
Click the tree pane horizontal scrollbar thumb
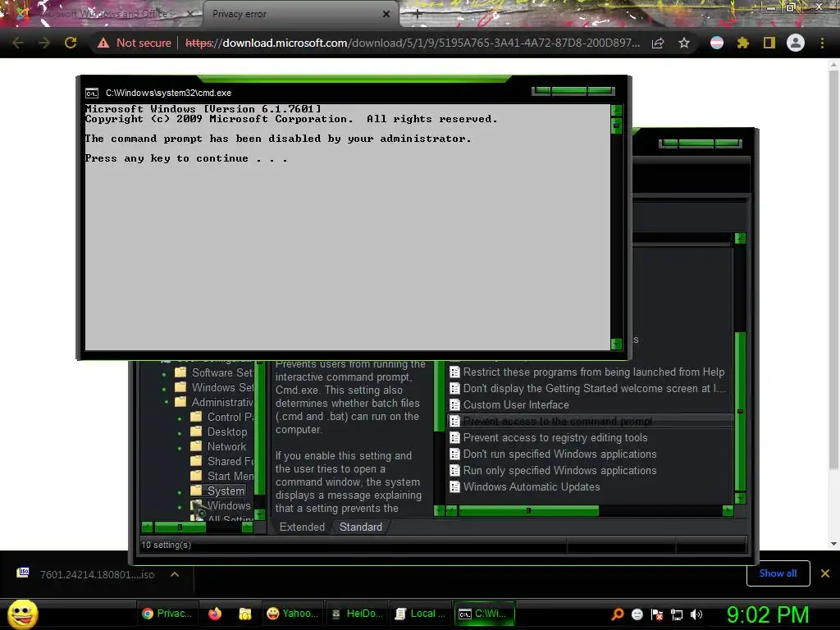coord(180,527)
